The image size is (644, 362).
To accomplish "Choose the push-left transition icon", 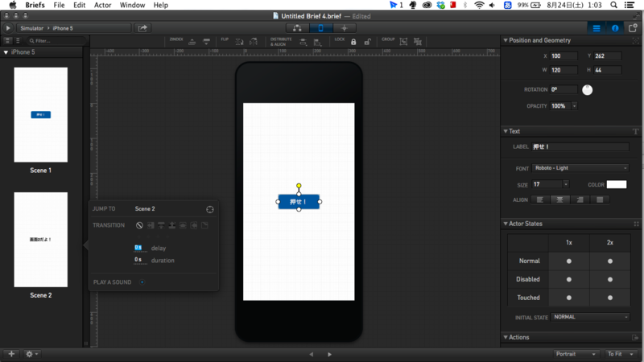I will 151,225.
